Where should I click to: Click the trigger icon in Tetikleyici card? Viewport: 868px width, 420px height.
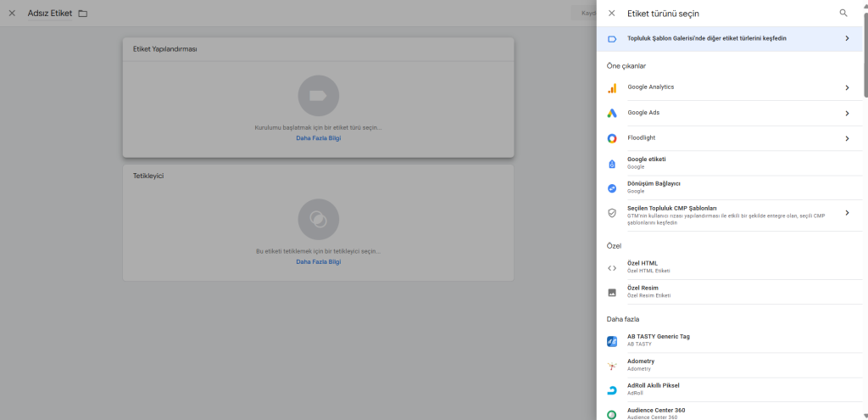[319, 220]
